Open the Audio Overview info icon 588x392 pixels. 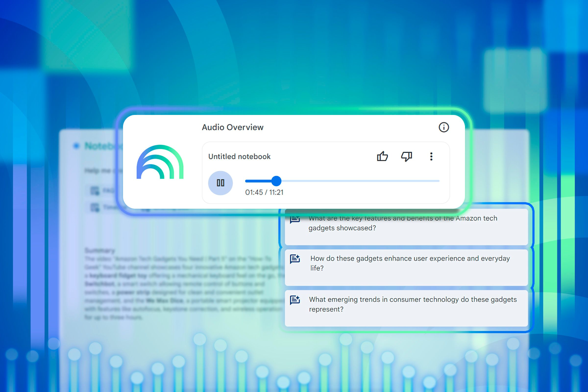tap(444, 127)
